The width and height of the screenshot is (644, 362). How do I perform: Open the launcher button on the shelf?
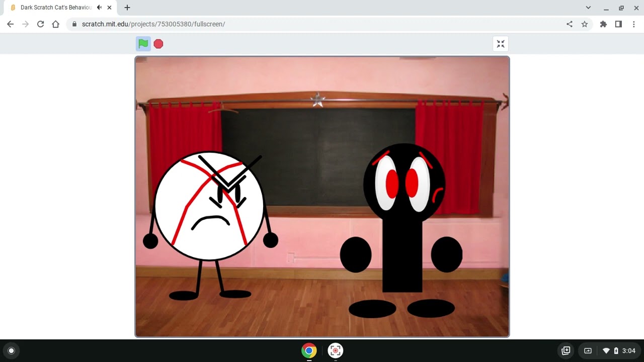(12, 351)
